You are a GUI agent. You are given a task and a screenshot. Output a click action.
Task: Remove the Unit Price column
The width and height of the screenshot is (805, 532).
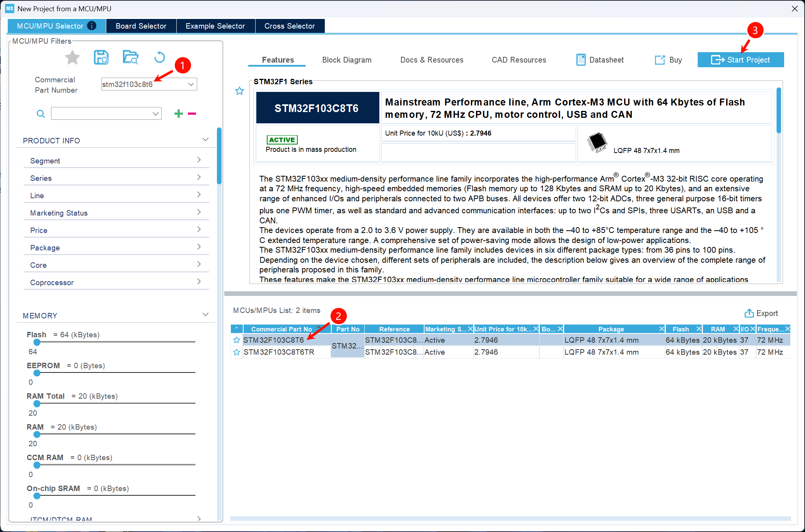(x=536, y=329)
